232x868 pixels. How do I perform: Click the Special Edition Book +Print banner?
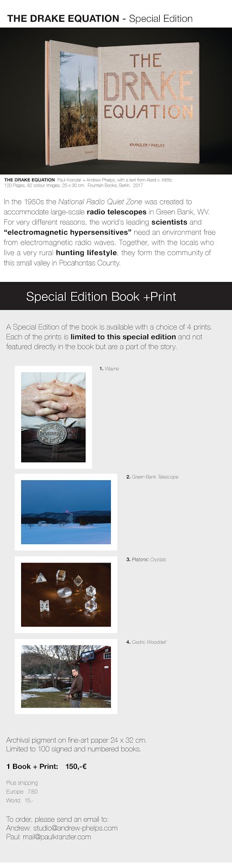(116, 296)
